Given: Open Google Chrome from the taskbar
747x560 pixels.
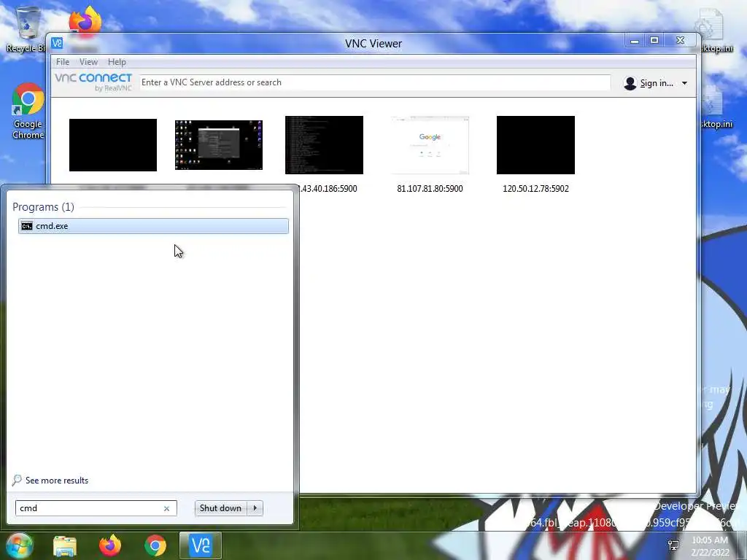Looking at the screenshot, I should tap(155, 545).
